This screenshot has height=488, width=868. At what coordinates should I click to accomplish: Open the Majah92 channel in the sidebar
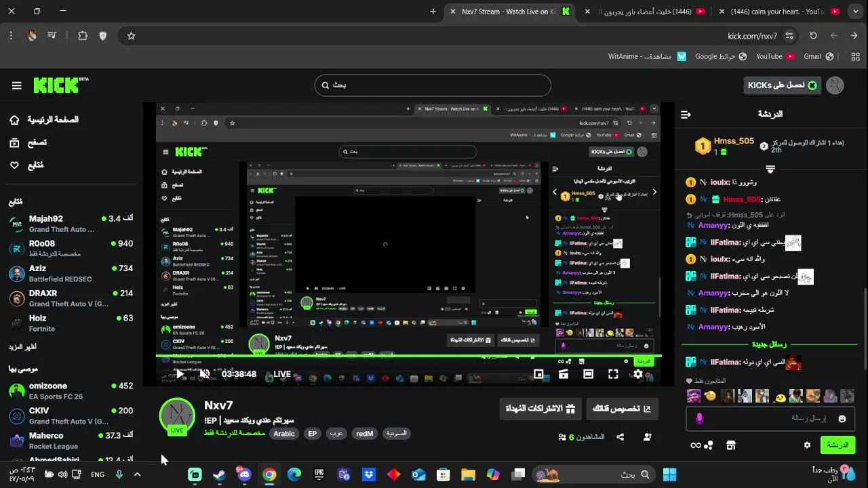(x=71, y=224)
